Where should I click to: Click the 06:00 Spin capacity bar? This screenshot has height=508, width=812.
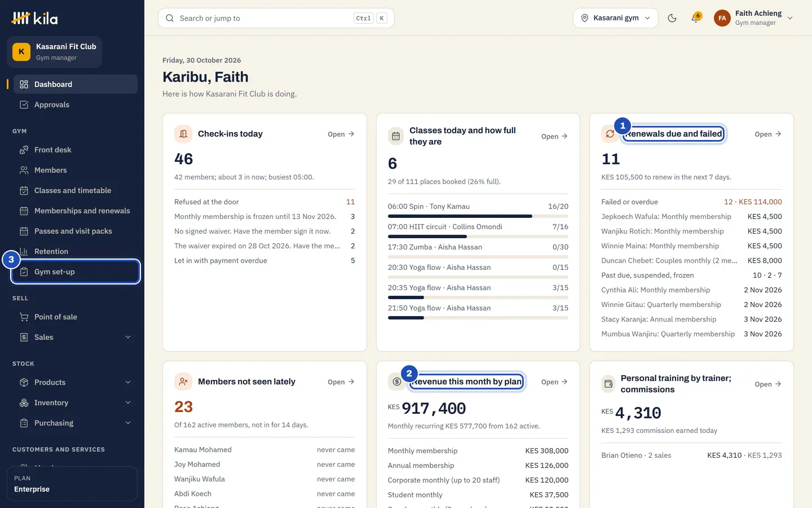point(478,216)
